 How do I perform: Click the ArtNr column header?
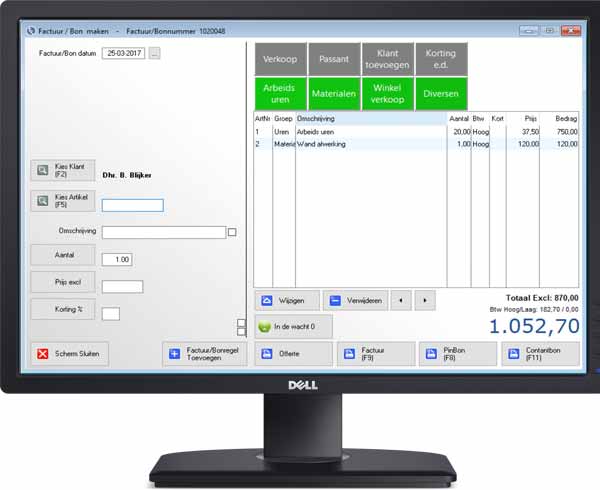tap(263, 119)
